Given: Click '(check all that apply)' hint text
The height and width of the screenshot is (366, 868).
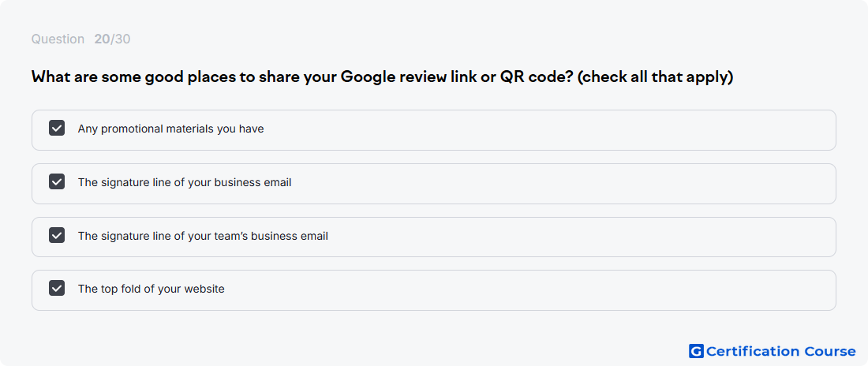Looking at the screenshot, I should pos(656,77).
